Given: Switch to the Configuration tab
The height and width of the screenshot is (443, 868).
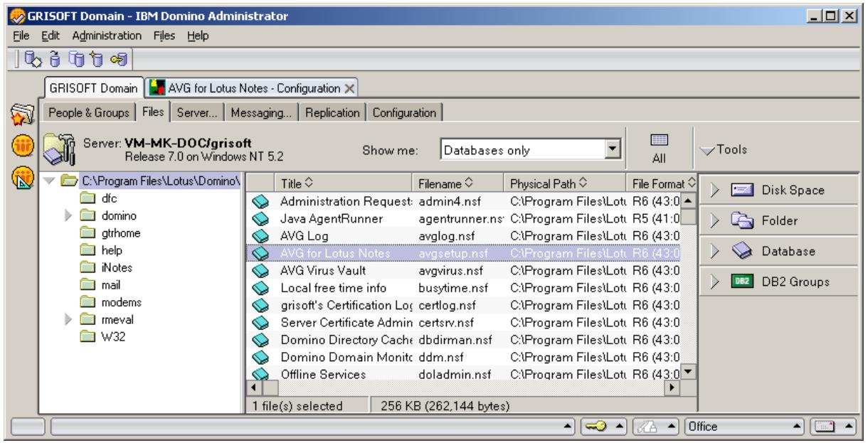Looking at the screenshot, I should coord(404,112).
